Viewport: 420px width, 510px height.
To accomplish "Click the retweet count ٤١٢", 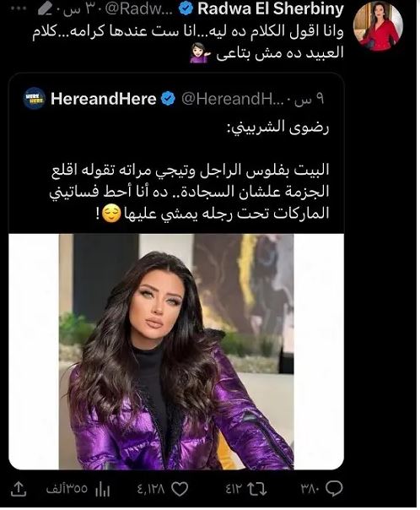I will (x=234, y=489).
